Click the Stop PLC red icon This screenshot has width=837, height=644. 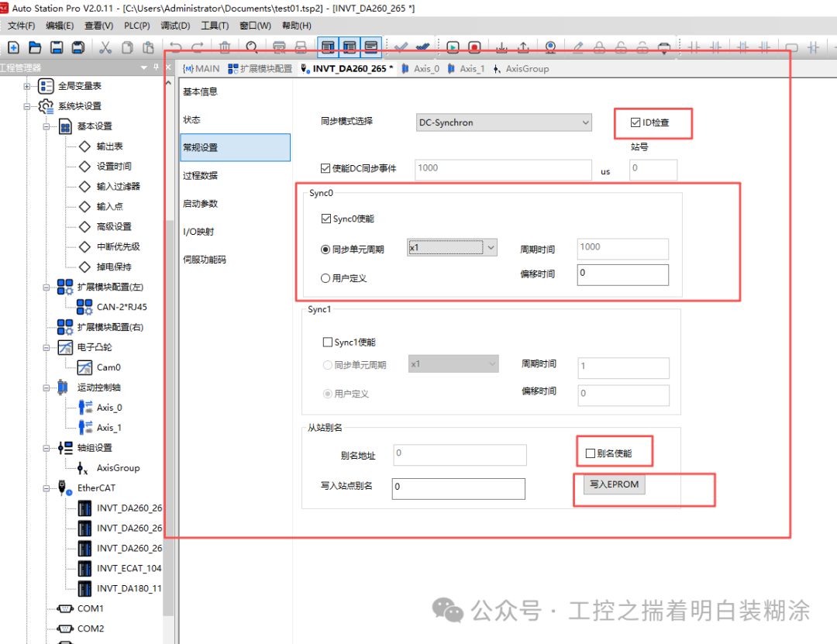[474, 47]
